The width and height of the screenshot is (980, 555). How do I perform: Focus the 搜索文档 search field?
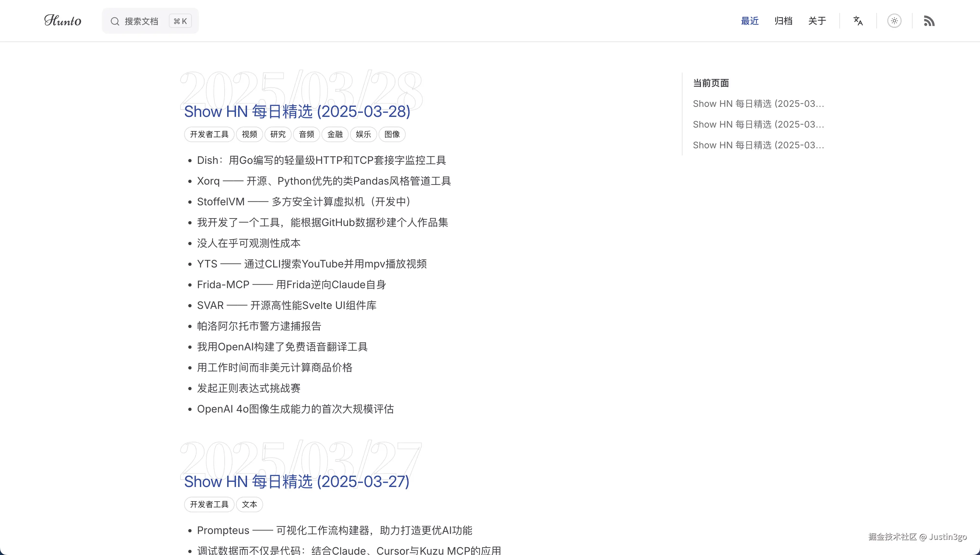tap(142, 21)
